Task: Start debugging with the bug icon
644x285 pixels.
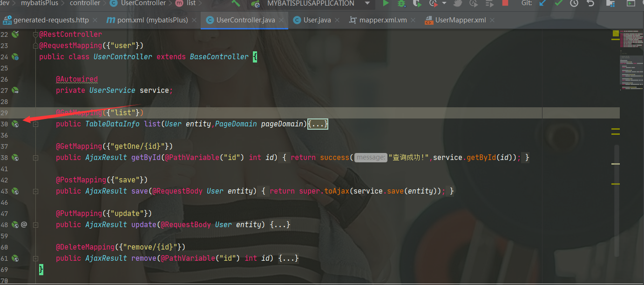Action: click(x=401, y=4)
